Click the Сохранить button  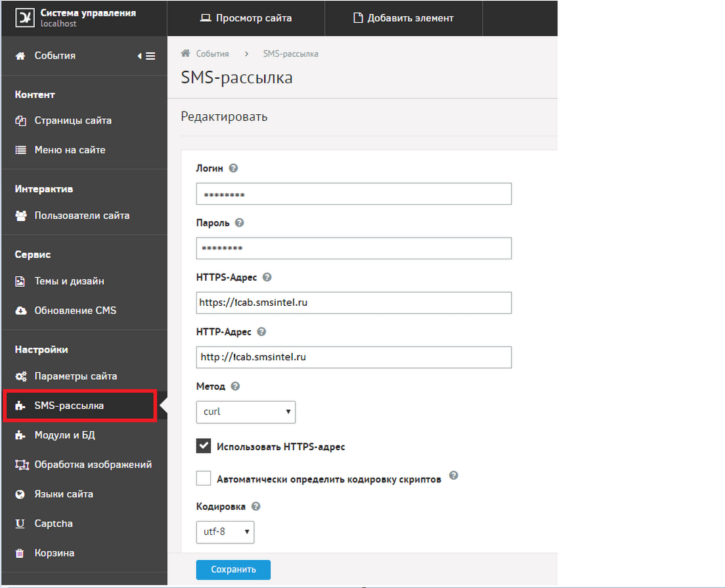(x=233, y=570)
